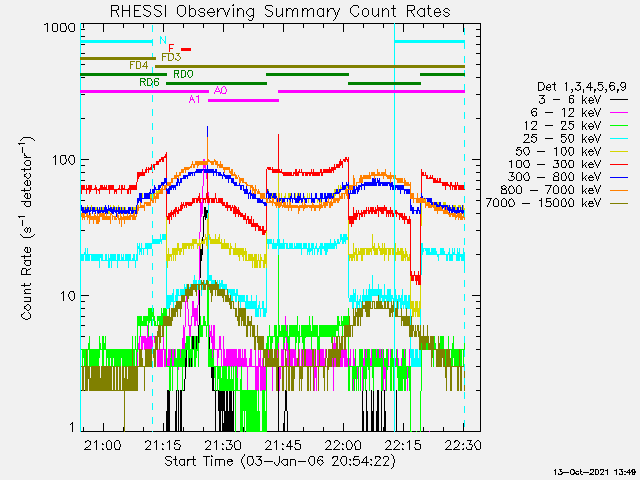The image size is (640, 480).
Task: Click blue line swatch for 300 - 800 keV
Action: pyautogui.click(x=619, y=177)
